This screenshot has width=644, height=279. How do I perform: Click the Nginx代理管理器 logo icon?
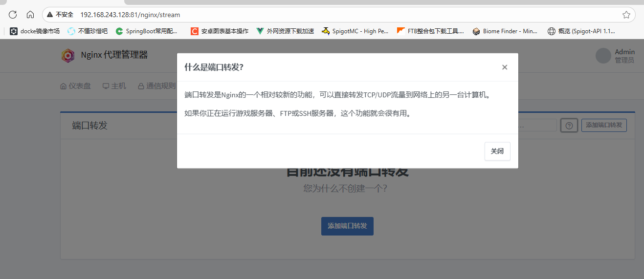tap(68, 55)
